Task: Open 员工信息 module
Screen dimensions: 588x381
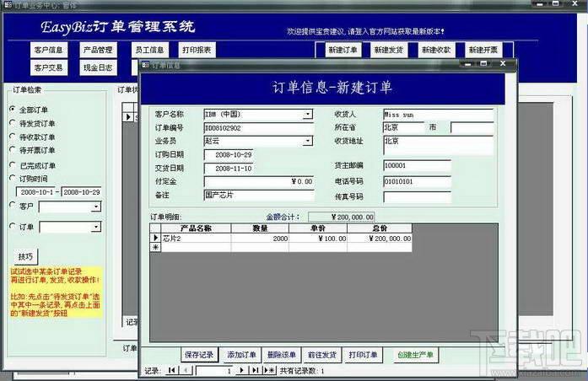Action: point(149,50)
